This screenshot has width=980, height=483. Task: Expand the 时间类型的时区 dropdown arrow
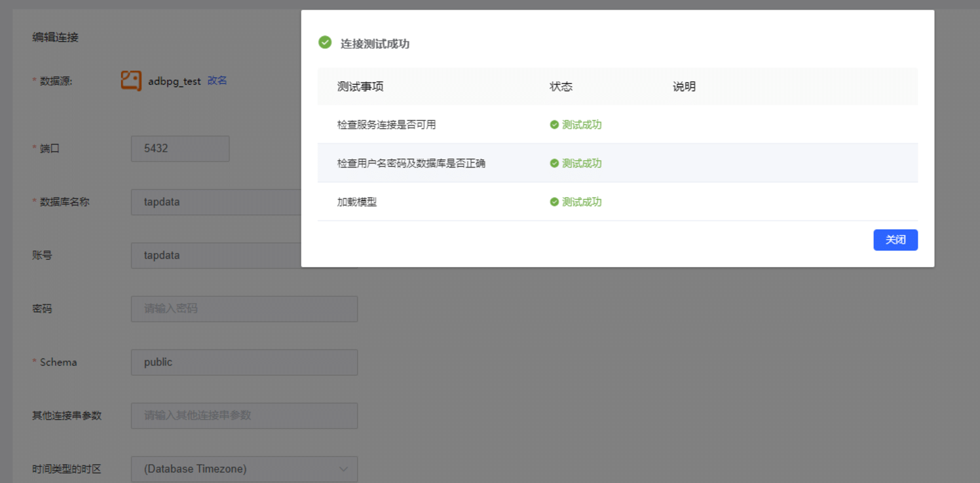coord(343,469)
